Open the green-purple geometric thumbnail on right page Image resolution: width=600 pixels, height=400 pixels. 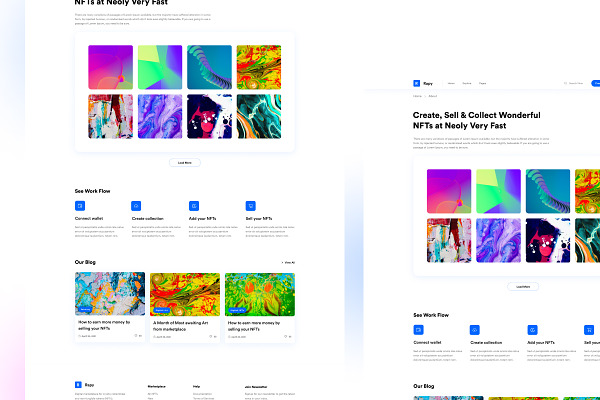[498, 191]
